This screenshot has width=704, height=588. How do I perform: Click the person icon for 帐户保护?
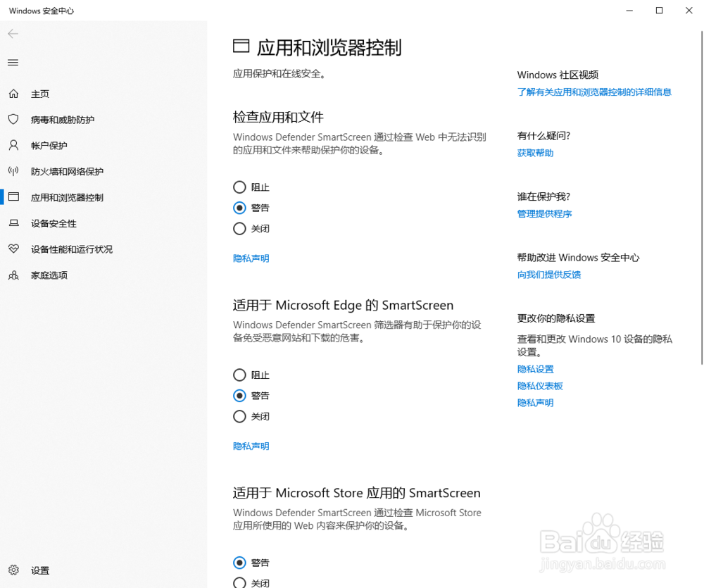14,145
